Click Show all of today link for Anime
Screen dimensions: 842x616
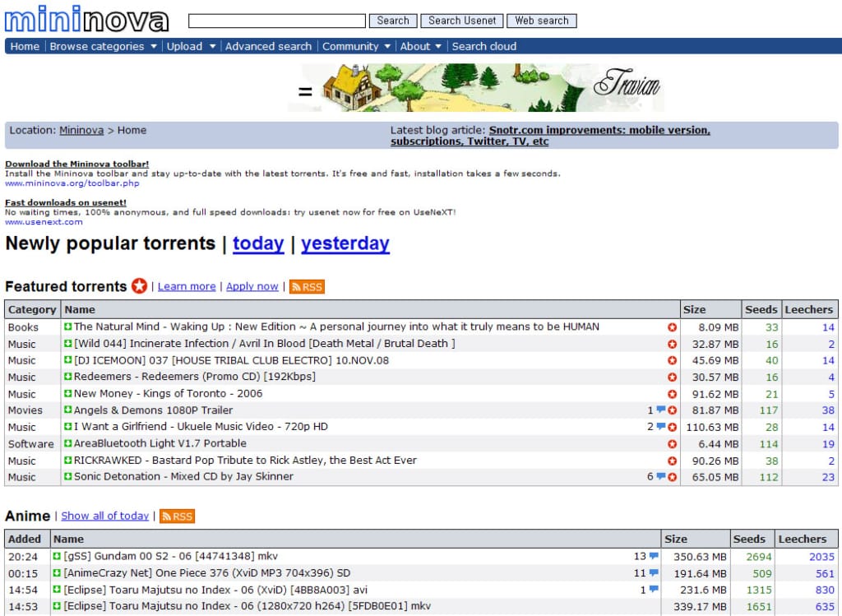click(104, 516)
